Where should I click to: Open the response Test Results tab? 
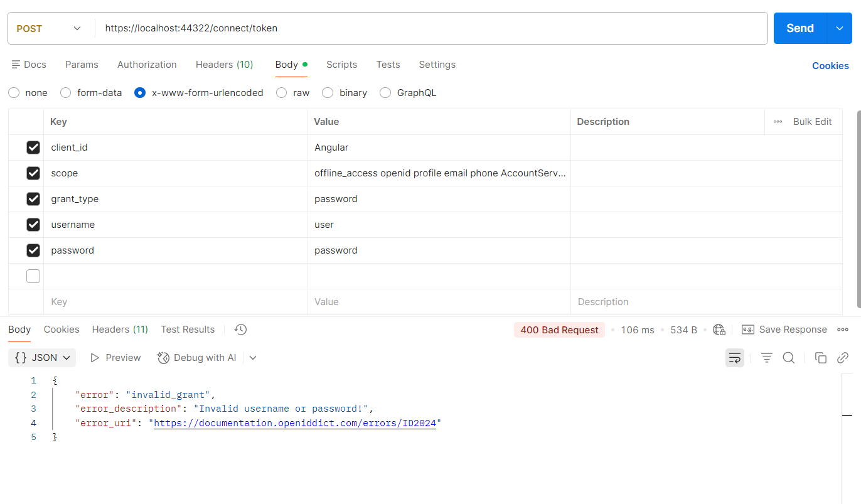point(188,330)
